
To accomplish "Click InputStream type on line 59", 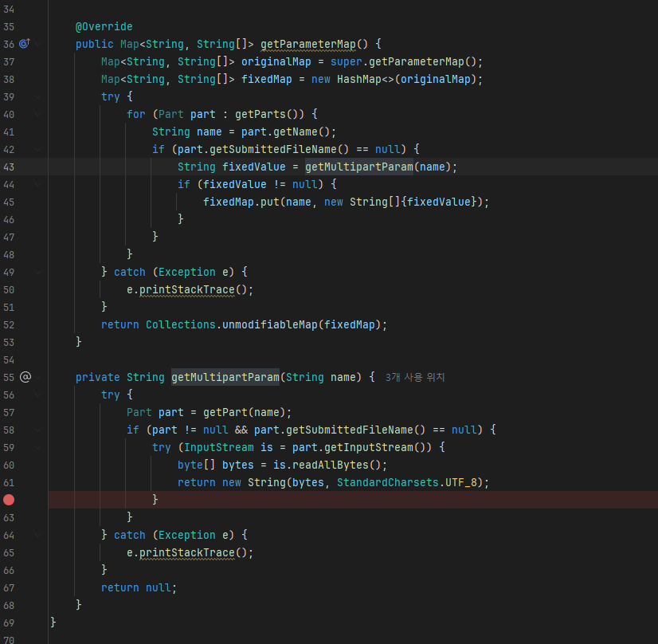I will pos(218,447).
